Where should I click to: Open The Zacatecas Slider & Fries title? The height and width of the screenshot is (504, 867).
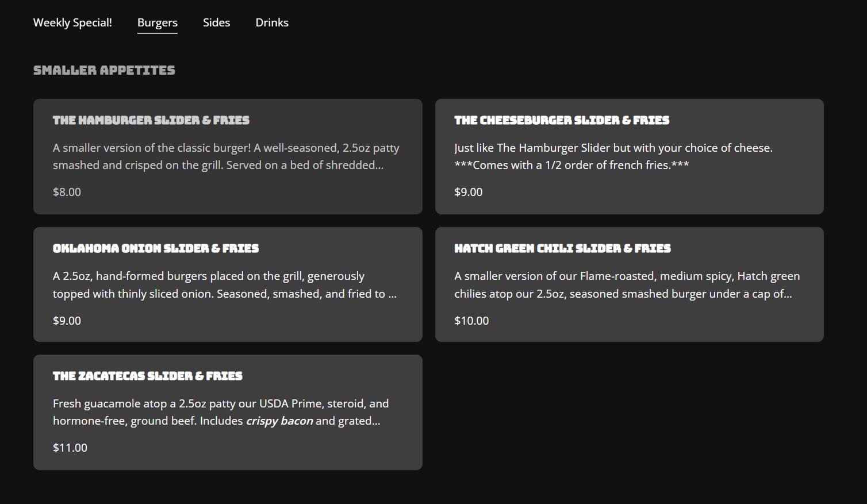pyautogui.click(x=148, y=376)
